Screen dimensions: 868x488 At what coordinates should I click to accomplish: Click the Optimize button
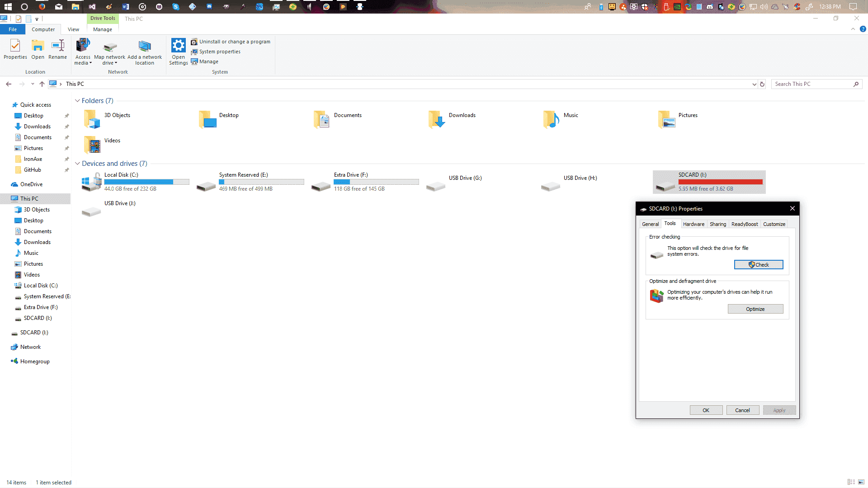pos(755,309)
